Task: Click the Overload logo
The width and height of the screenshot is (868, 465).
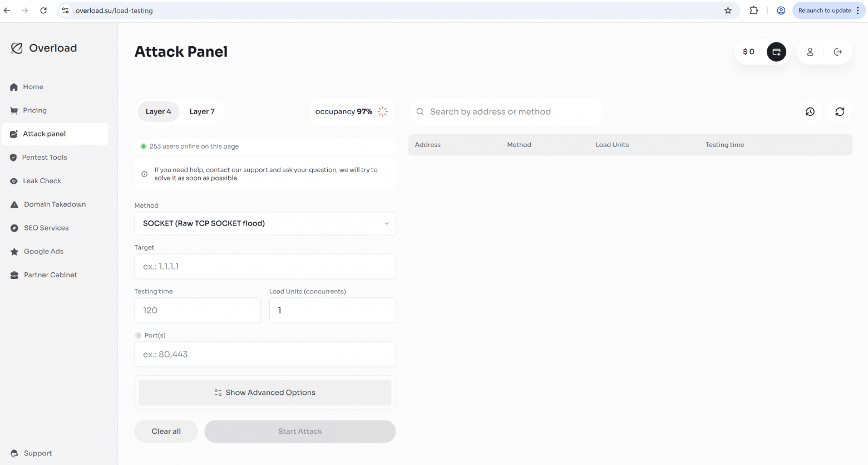Action: click(44, 48)
